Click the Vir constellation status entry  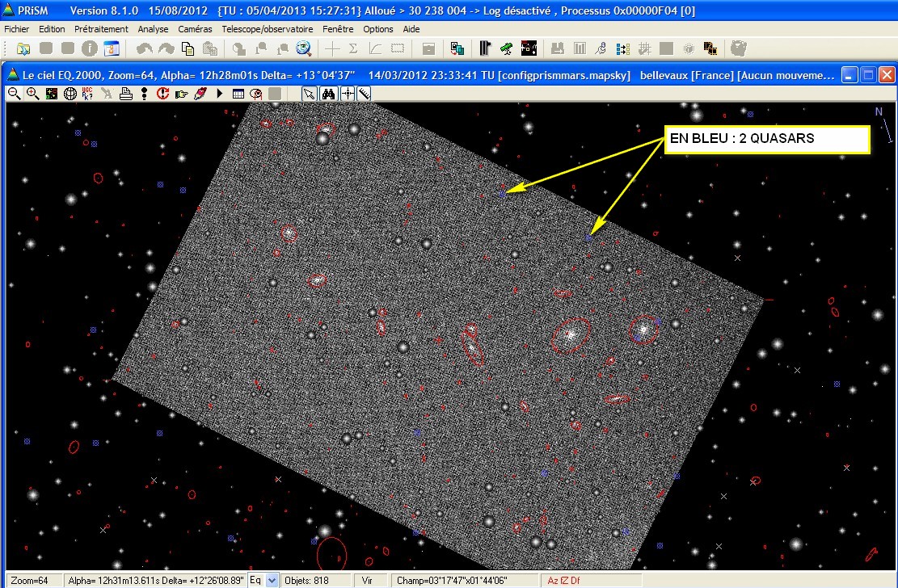click(371, 581)
